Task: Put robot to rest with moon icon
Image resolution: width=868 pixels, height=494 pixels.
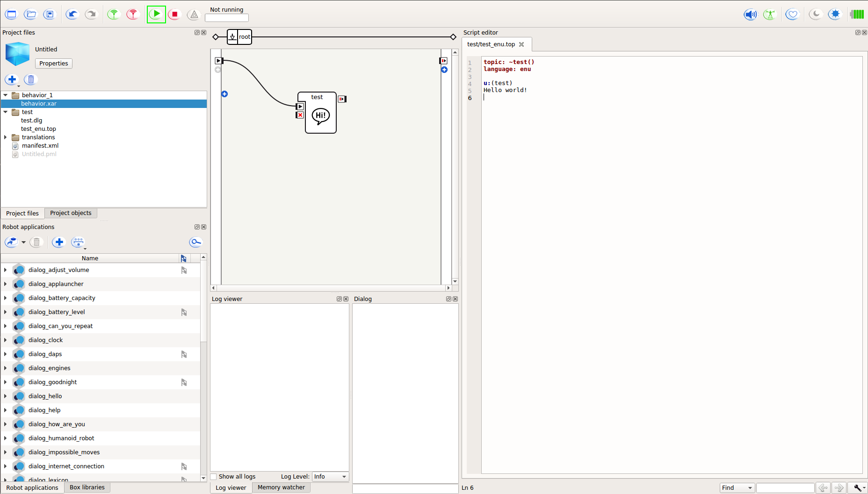Action: coord(816,14)
